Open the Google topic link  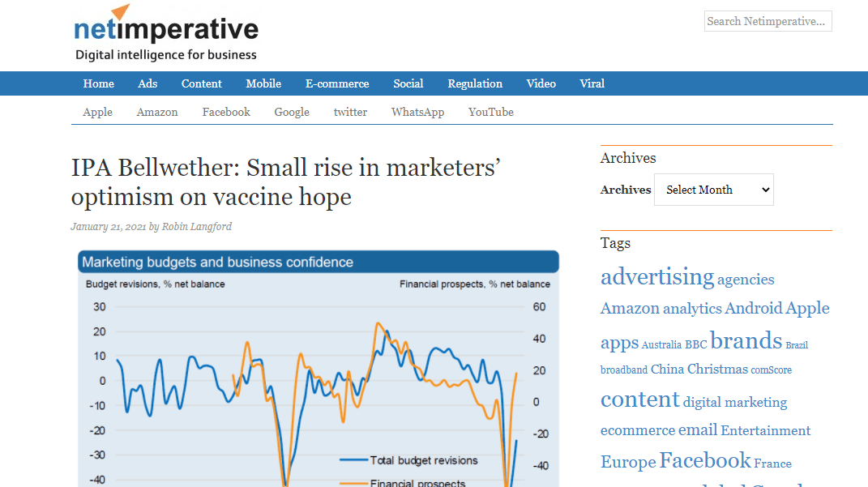(x=292, y=112)
